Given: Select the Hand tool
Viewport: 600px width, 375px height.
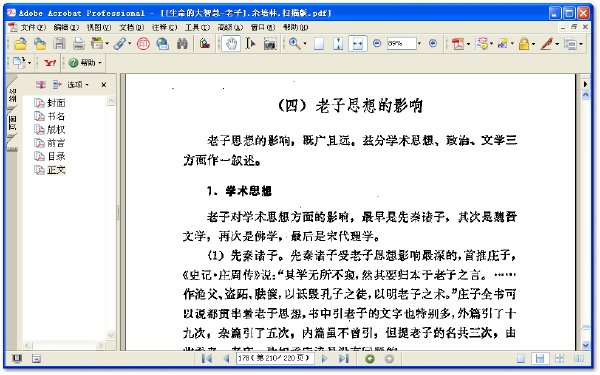Looking at the screenshot, I should click(x=231, y=44).
